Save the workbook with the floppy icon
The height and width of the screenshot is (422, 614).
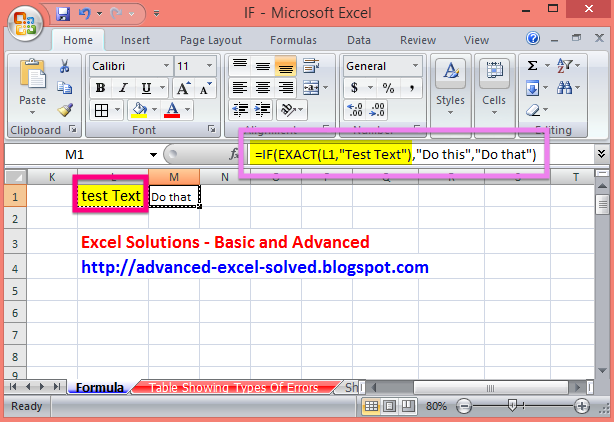[63, 14]
